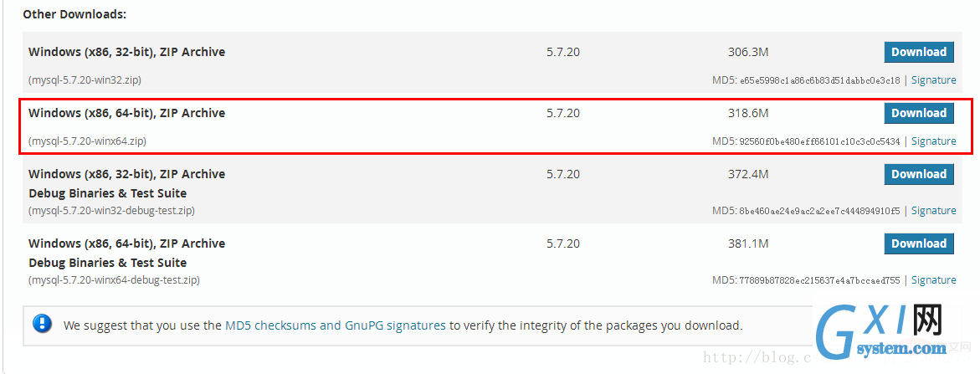Image resolution: width=980 pixels, height=374 pixels.
Task: Click the title Windows (x86, 64-bit), ZIP Archive 318.6M
Action: [127, 113]
